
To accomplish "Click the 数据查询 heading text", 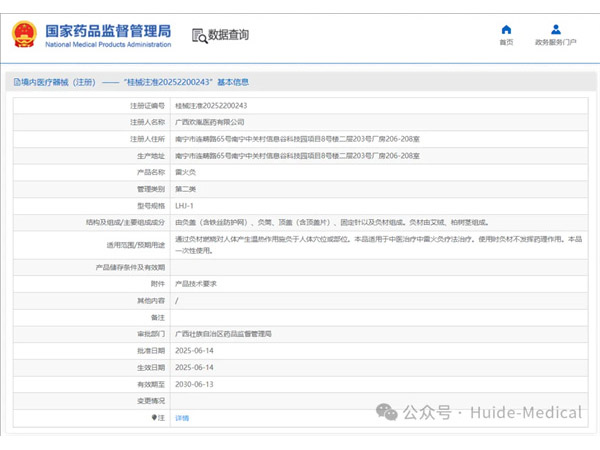I will pos(228,35).
